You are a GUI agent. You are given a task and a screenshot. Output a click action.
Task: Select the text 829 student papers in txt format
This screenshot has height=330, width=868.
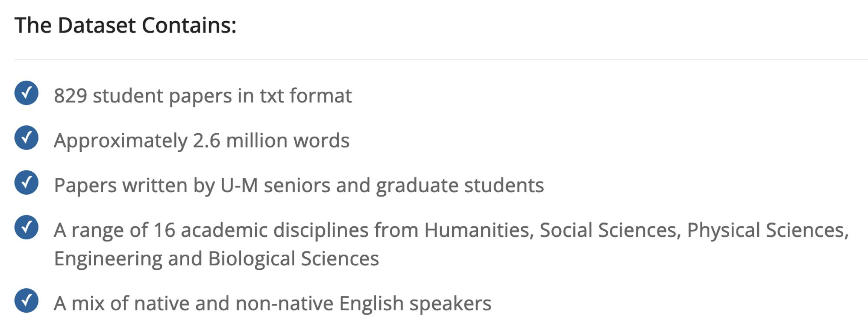[203, 96]
